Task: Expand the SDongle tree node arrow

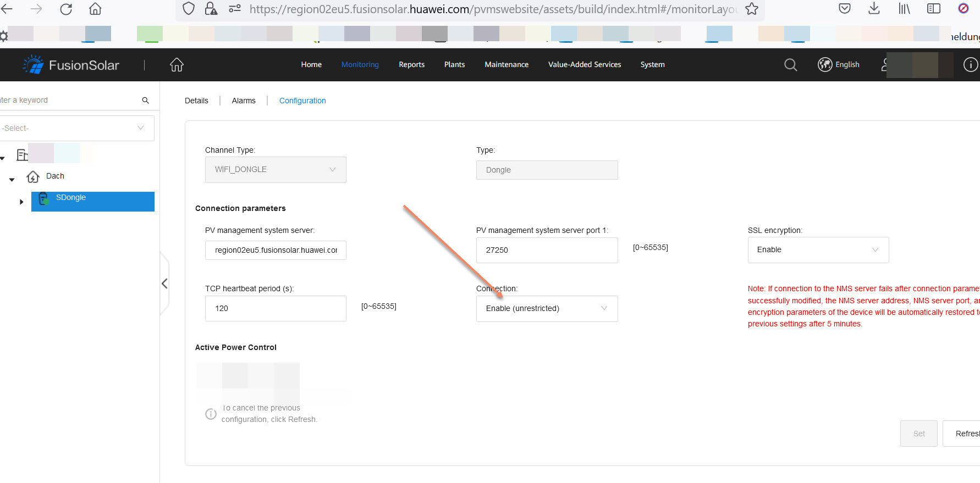Action: pos(21,202)
